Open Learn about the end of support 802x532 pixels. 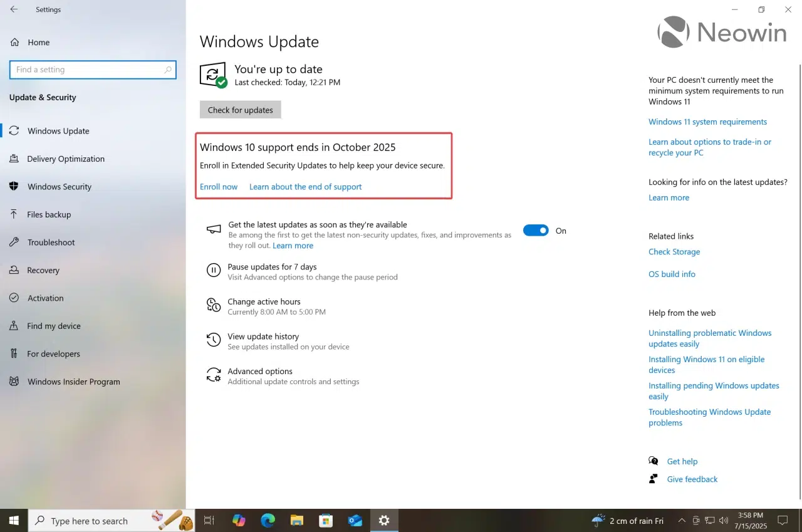(x=305, y=187)
